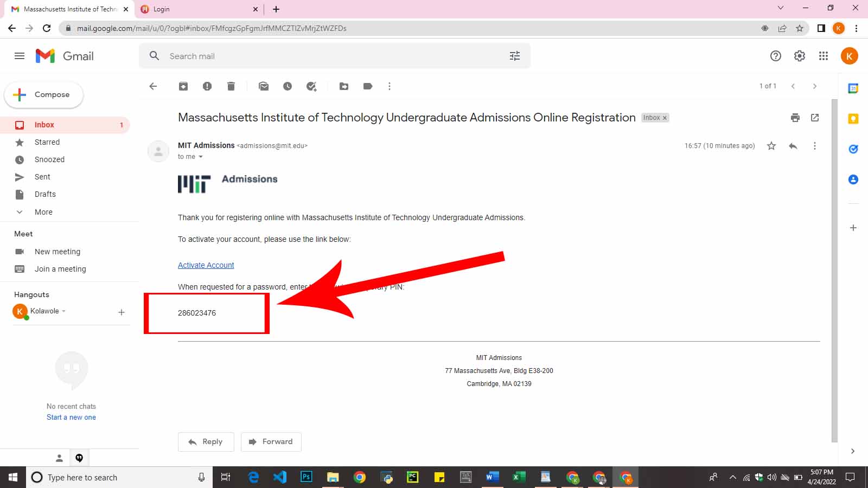Open Microsoft Word from the taskbar
Screen dimensions: 868x488
coord(492,477)
